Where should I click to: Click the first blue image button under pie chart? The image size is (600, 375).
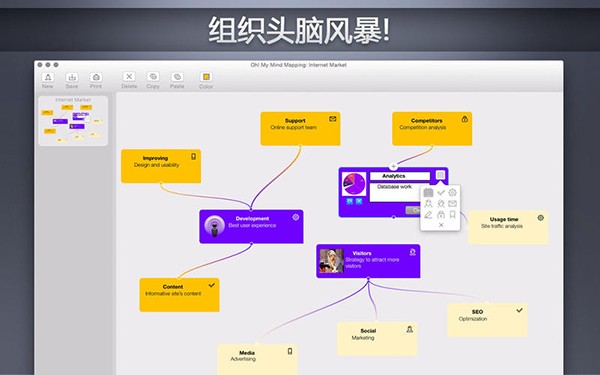click(x=350, y=201)
